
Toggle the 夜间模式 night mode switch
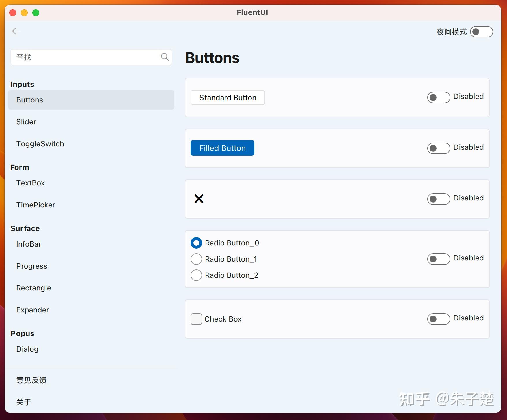481,32
